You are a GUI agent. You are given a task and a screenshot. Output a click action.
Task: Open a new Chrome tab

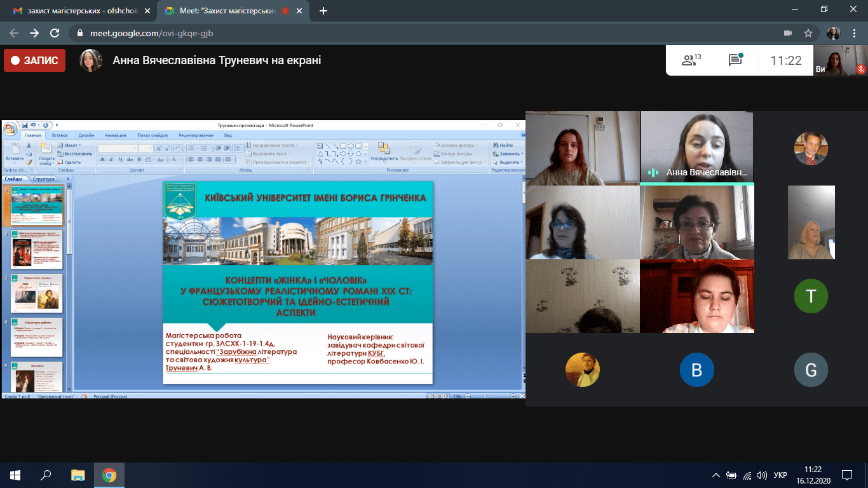coord(323,11)
